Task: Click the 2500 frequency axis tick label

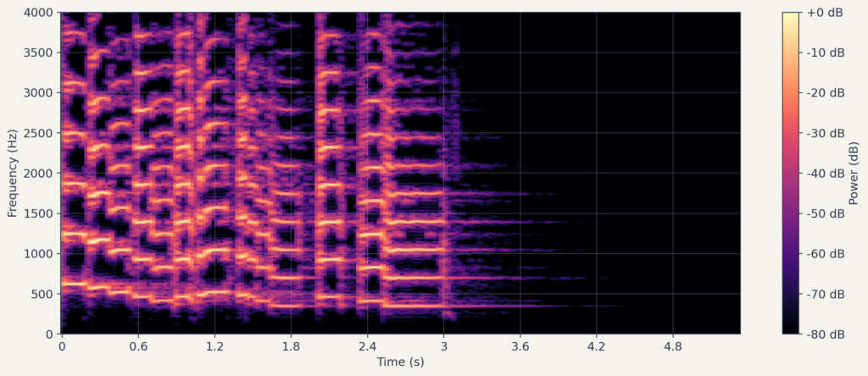Action: (x=39, y=133)
